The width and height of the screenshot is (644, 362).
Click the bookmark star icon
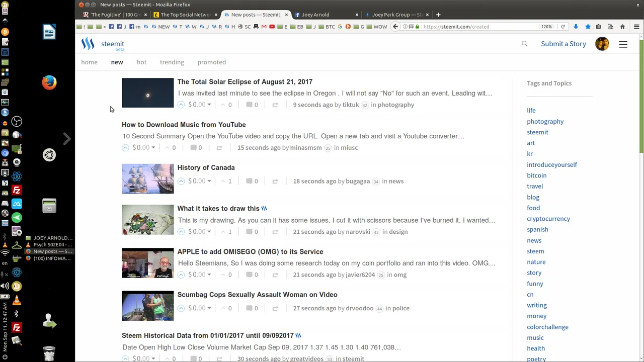[x=588, y=27]
